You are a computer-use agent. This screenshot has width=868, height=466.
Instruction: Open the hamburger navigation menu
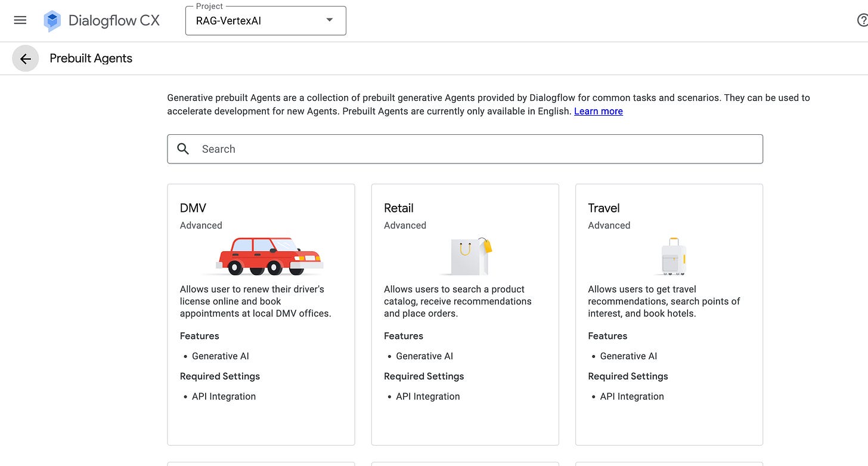[x=20, y=20]
